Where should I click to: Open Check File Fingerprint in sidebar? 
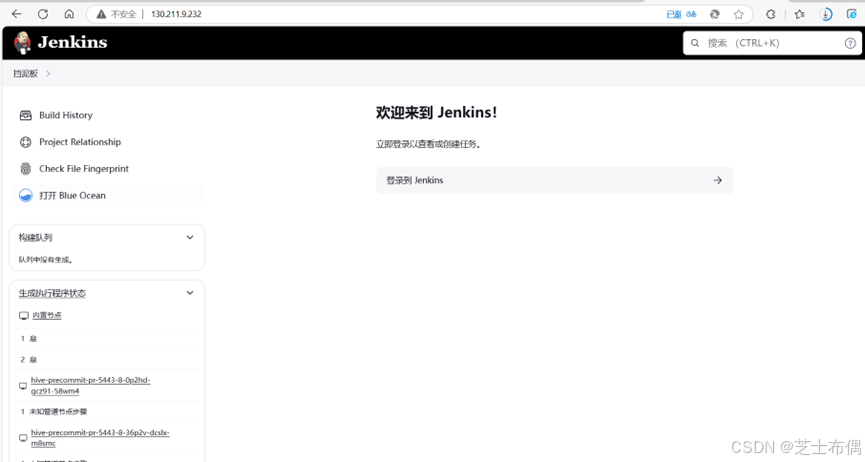tap(84, 168)
